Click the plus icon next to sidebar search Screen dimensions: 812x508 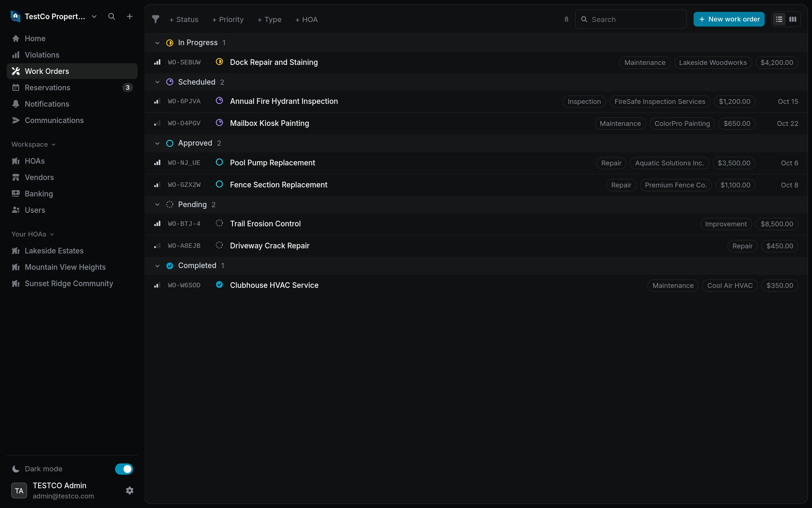pyautogui.click(x=129, y=16)
